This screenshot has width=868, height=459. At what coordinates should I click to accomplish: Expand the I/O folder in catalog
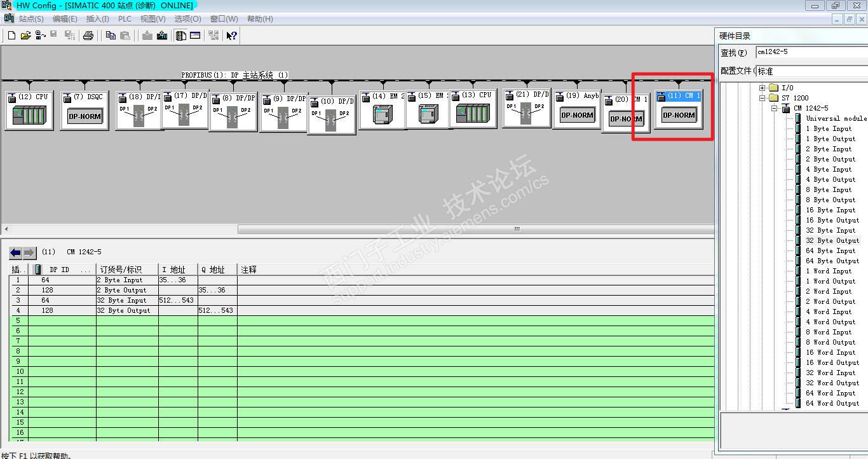point(763,88)
